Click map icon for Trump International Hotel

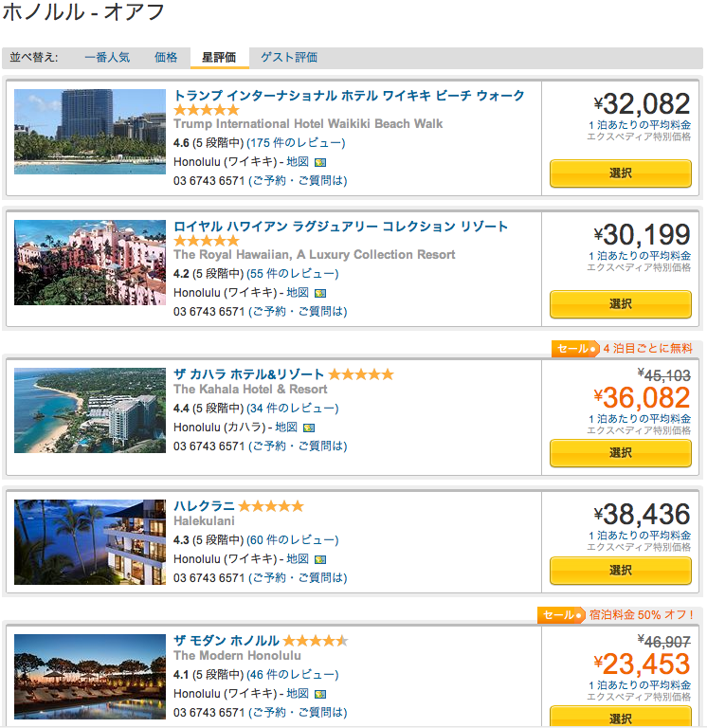click(319, 162)
